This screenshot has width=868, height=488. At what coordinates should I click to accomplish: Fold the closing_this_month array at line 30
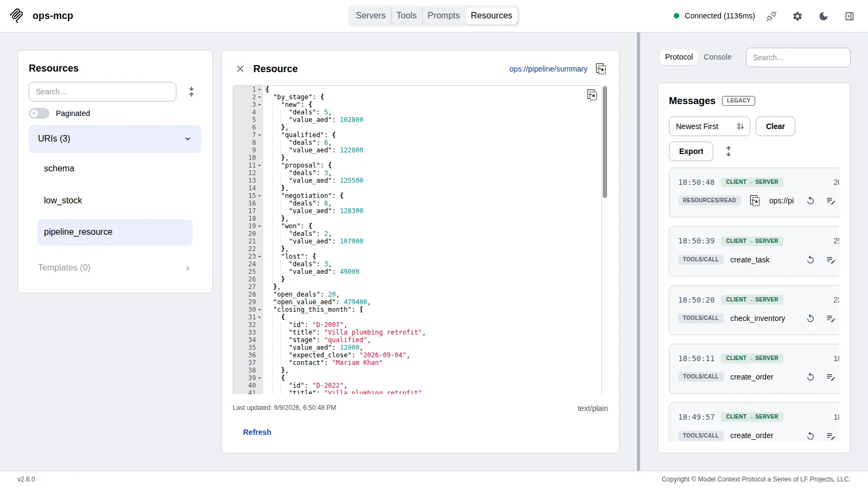[260, 310]
